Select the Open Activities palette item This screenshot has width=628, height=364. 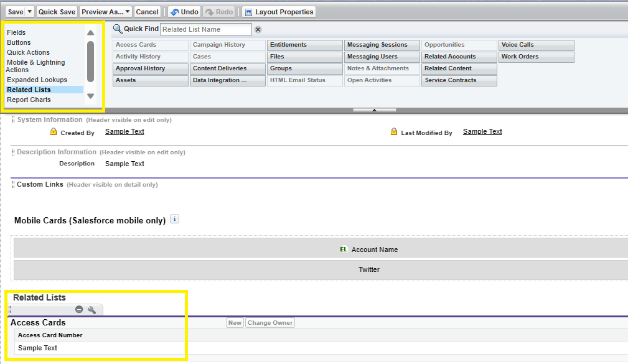tap(382, 80)
